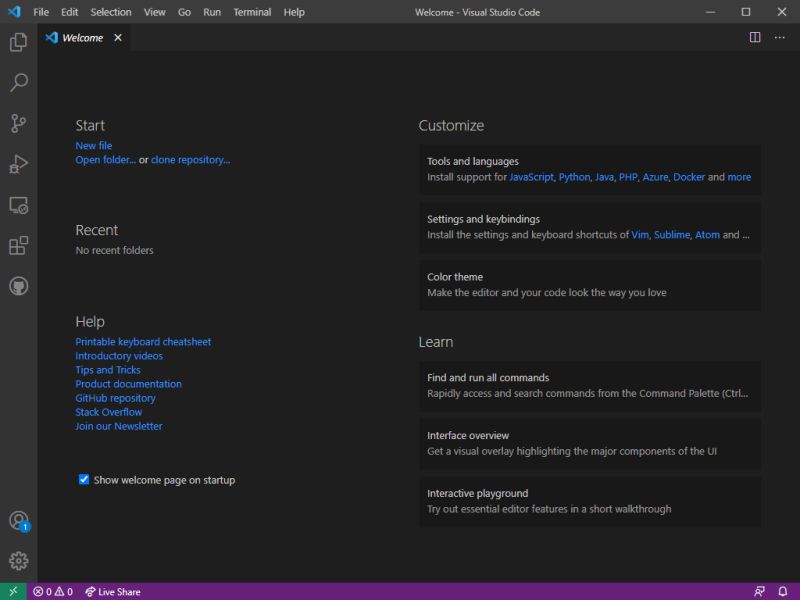Open the Remote Explorer panel
The height and width of the screenshot is (600, 800).
[x=18, y=204]
